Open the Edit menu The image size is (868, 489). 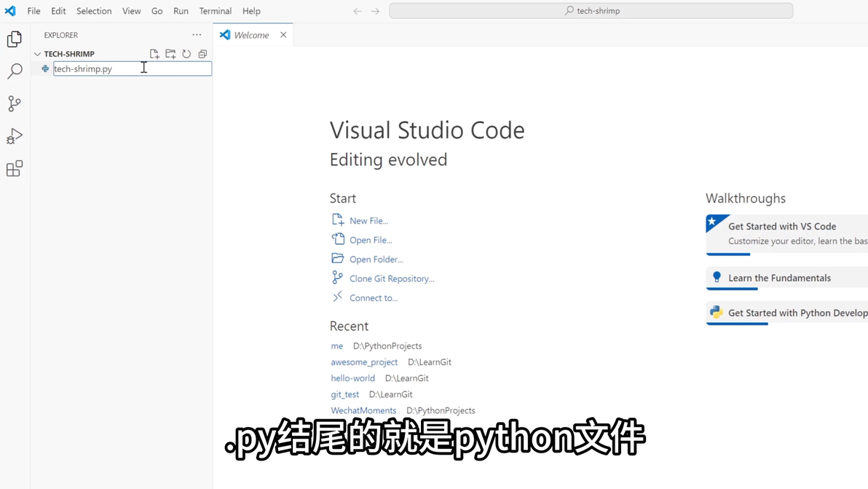pos(58,11)
